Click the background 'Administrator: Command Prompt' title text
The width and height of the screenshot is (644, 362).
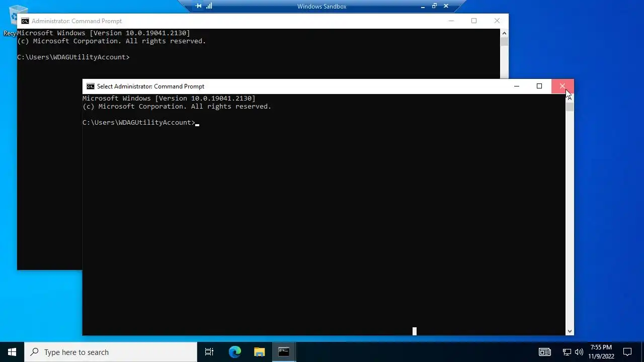tap(76, 21)
